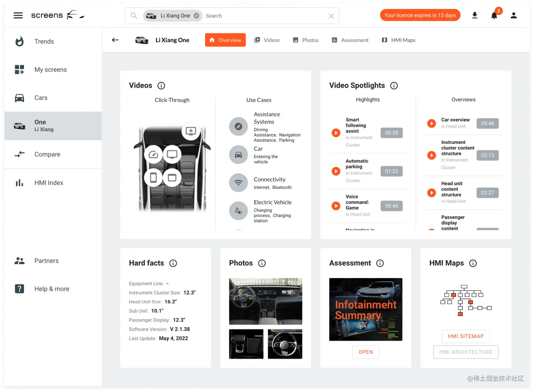
Task: Open Compare in the sidebar
Action: point(53,154)
